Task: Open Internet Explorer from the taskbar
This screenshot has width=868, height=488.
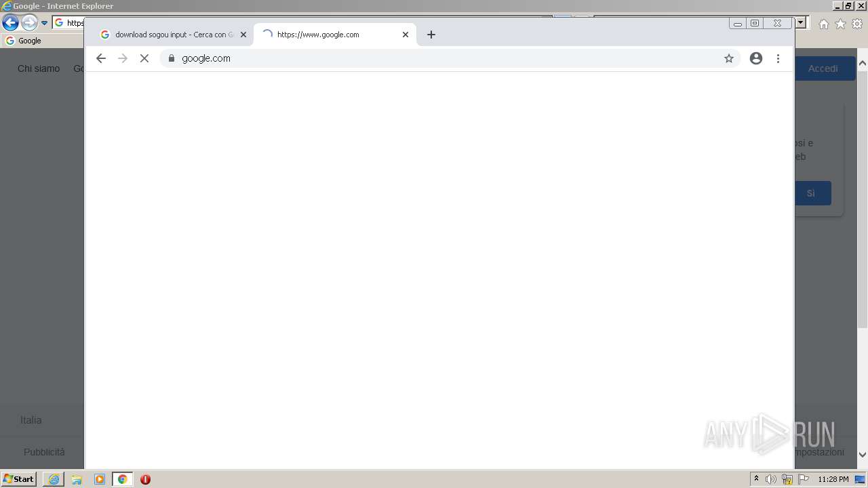Action: (54, 479)
